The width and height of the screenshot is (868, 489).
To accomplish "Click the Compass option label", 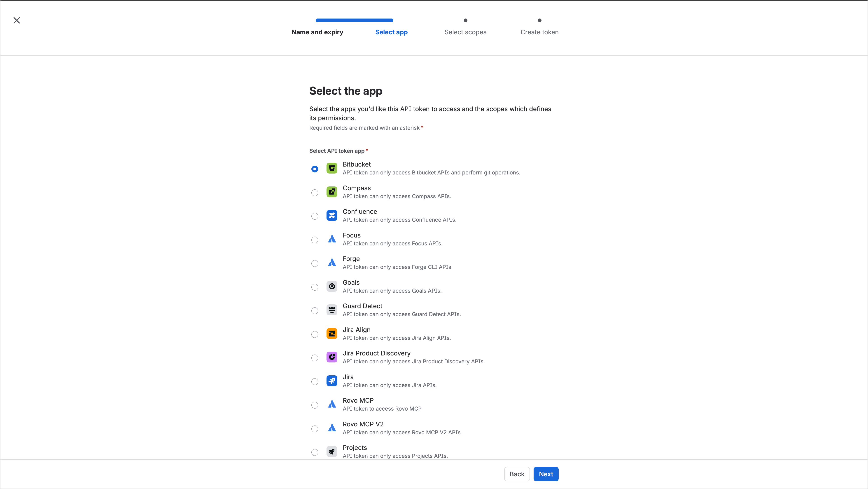I will point(357,188).
